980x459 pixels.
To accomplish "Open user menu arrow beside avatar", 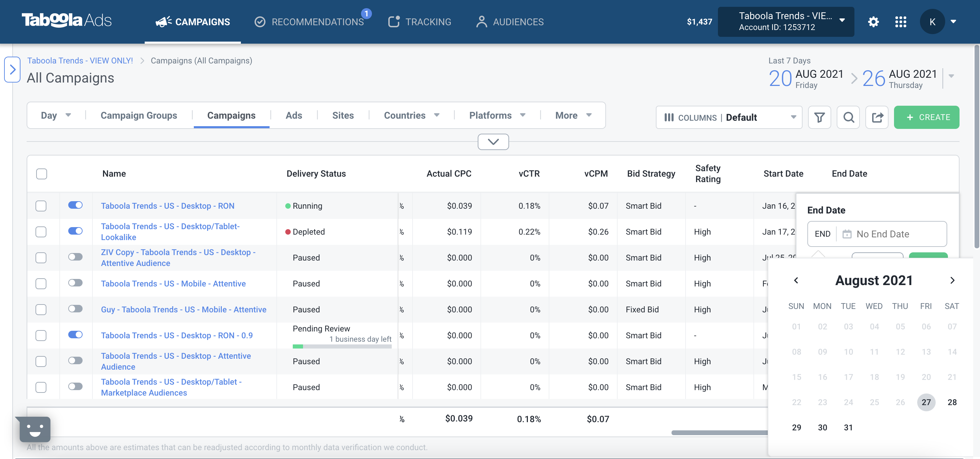I will coord(953,22).
